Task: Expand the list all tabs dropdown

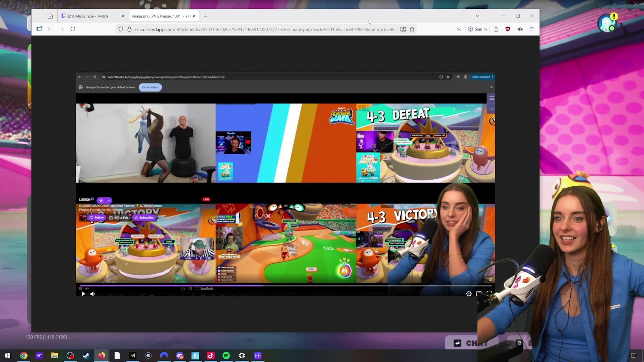Action: 477,16
